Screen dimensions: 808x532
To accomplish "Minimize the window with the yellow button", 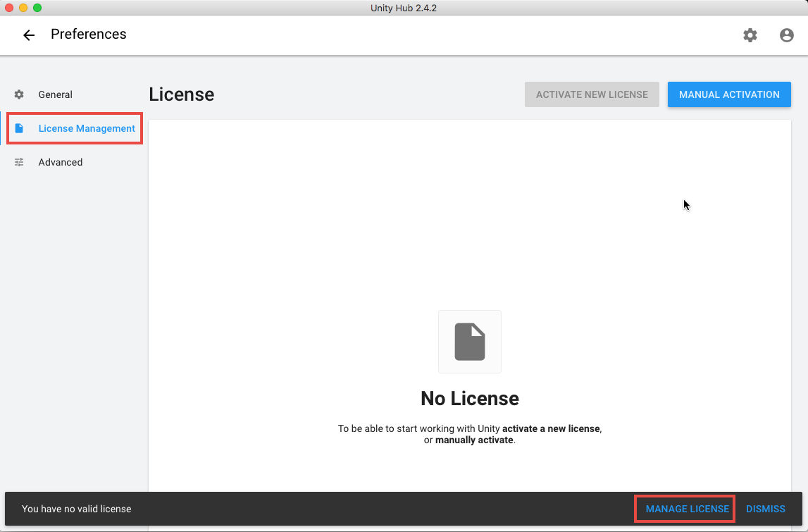I will click(23, 8).
